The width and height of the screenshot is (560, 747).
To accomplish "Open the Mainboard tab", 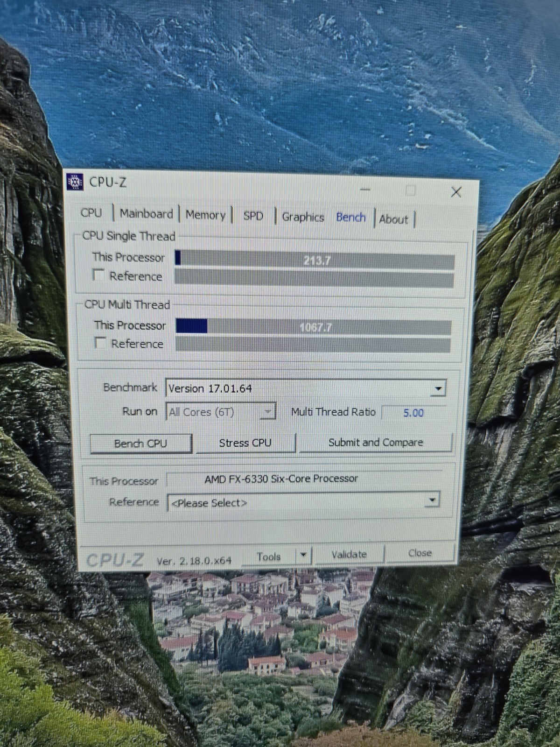I will tap(146, 213).
